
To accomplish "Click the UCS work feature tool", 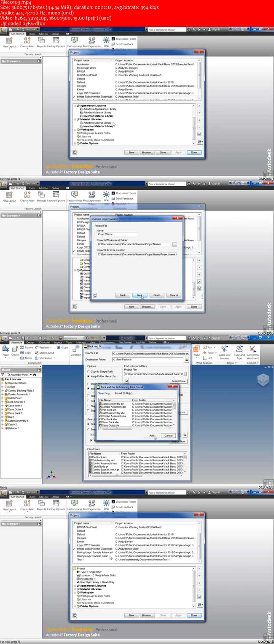I will tap(208, 357).
